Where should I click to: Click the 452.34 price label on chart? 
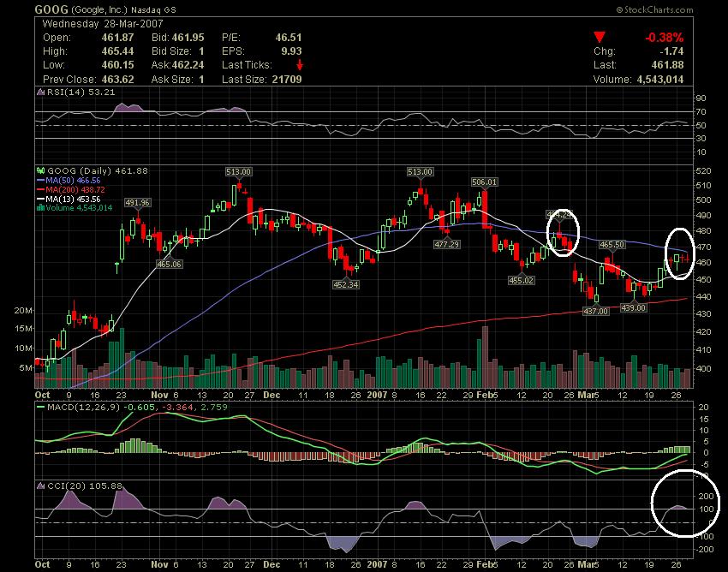[346, 284]
